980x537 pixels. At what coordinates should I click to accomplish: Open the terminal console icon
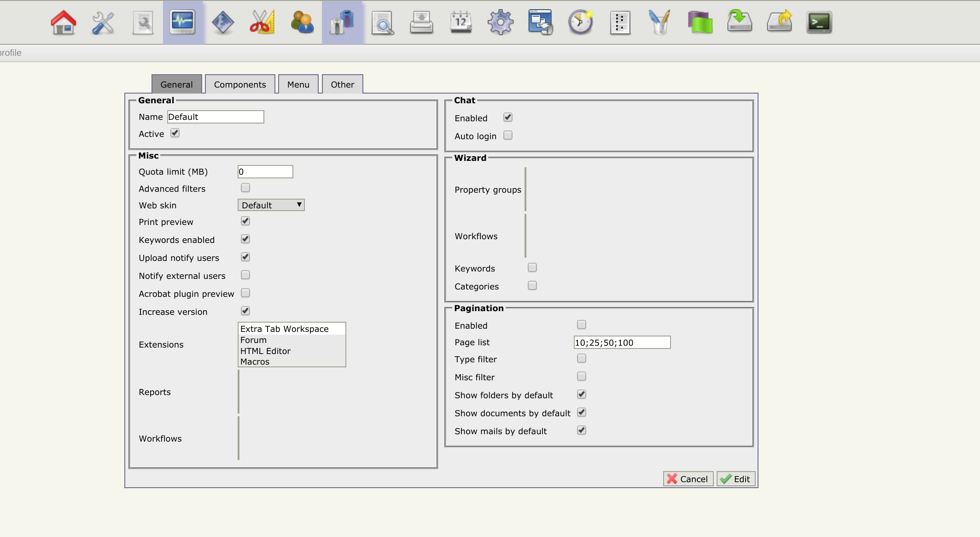tap(819, 22)
